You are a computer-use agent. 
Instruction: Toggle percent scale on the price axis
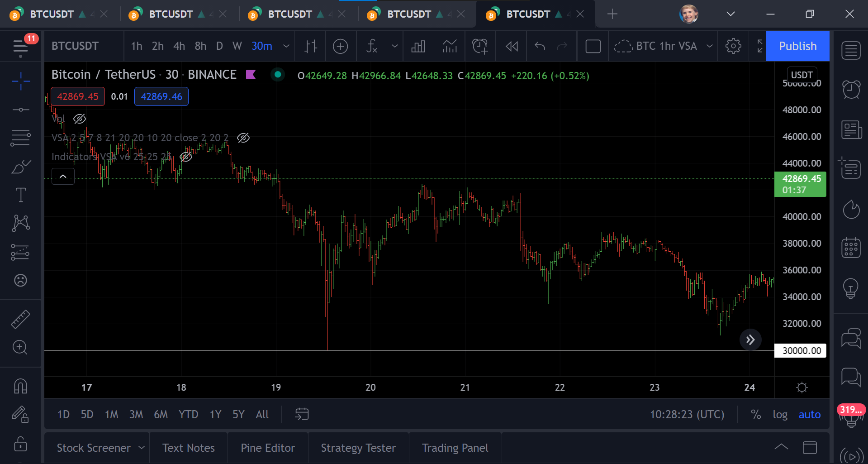pos(756,415)
